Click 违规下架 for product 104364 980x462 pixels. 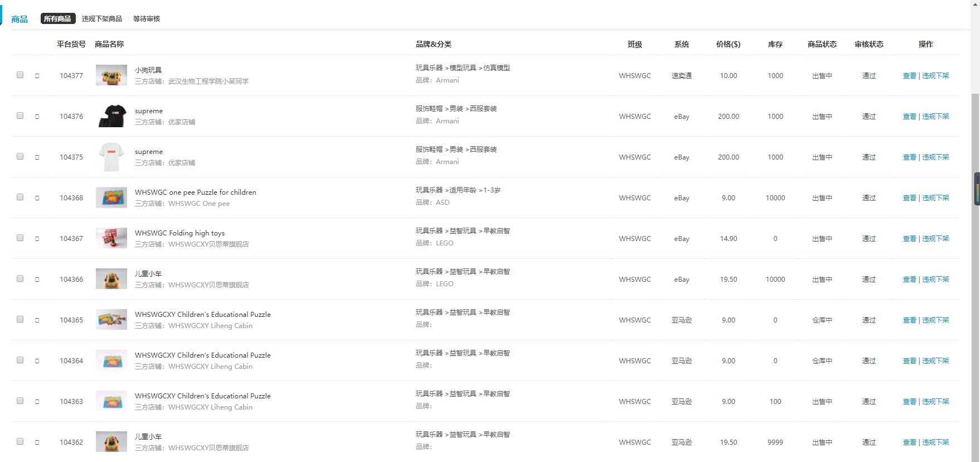coord(935,361)
